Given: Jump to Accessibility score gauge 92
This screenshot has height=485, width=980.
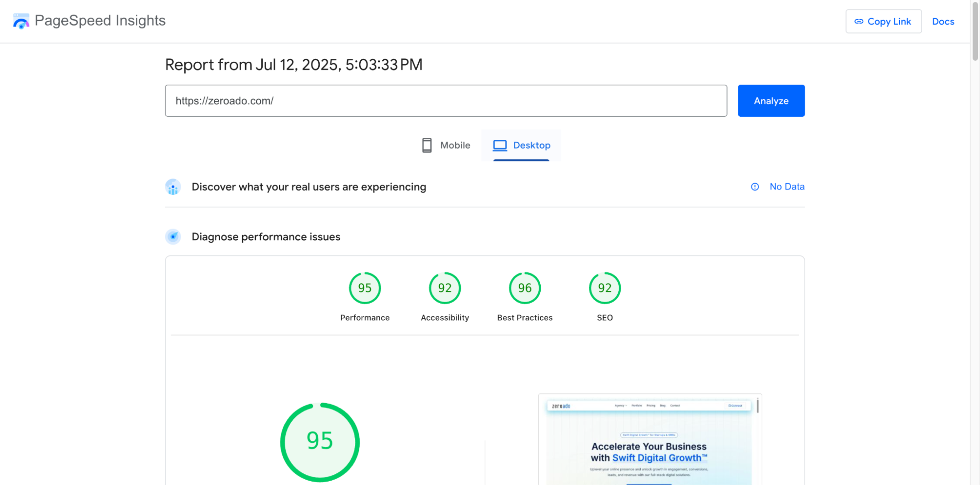Looking at the screenshot, I should pyautogui.click(x=445, y=288).
